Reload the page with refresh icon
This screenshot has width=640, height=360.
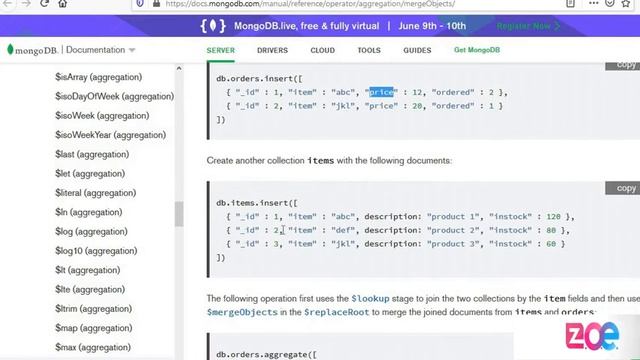(x=44, y=4)
